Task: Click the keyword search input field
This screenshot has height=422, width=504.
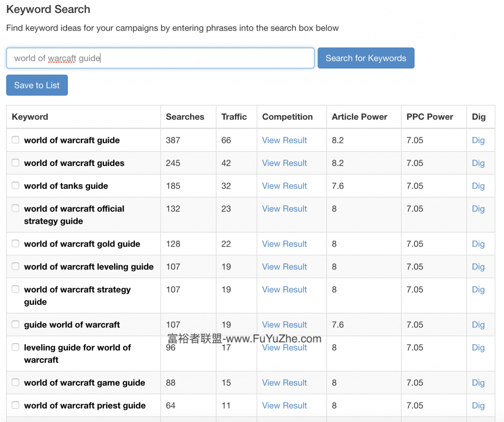Action: (x=160, y=58)
